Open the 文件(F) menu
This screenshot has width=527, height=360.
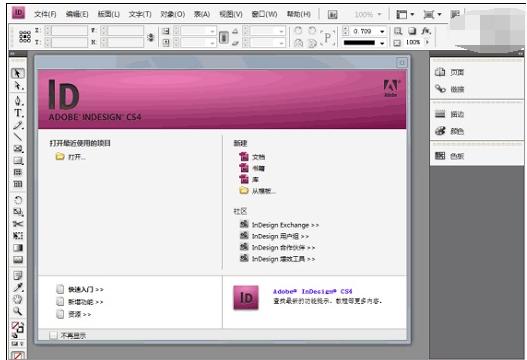click(45, 14)
